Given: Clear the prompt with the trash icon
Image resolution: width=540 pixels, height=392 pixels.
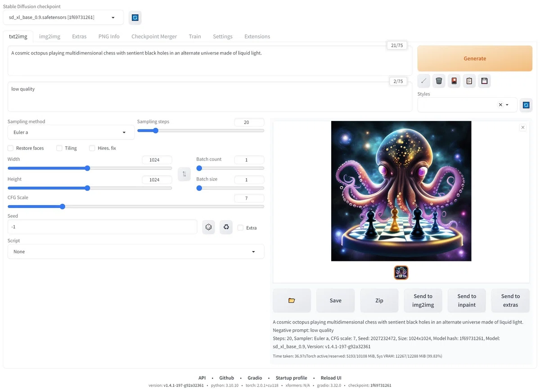Looking at the screenshot, I should pyautogui.click(x=439, y=81).
